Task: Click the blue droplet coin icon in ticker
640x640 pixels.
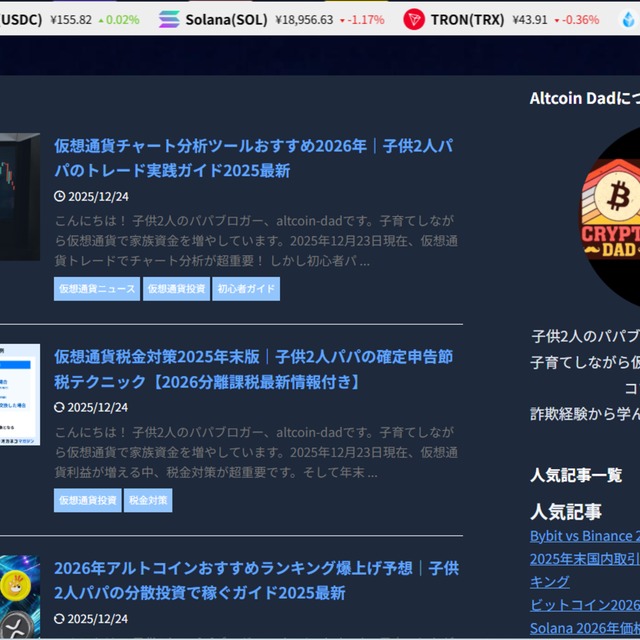Action: pyautogui.click(x=627, y=19)
